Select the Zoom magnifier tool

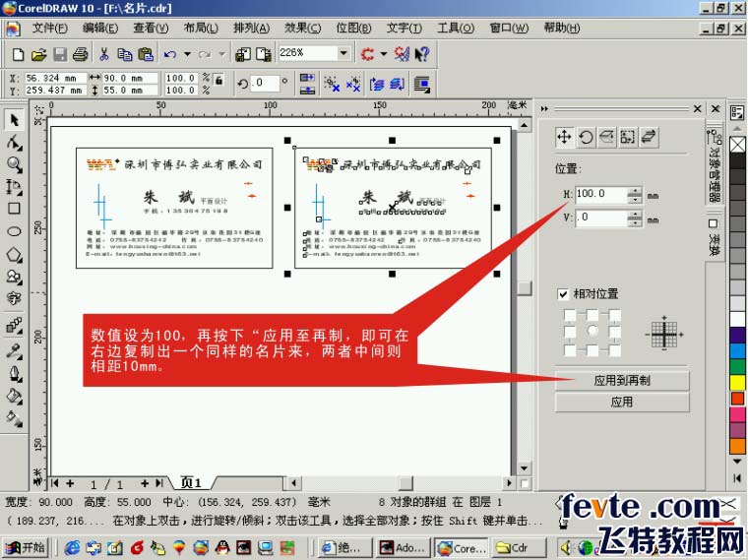(15, 164)
